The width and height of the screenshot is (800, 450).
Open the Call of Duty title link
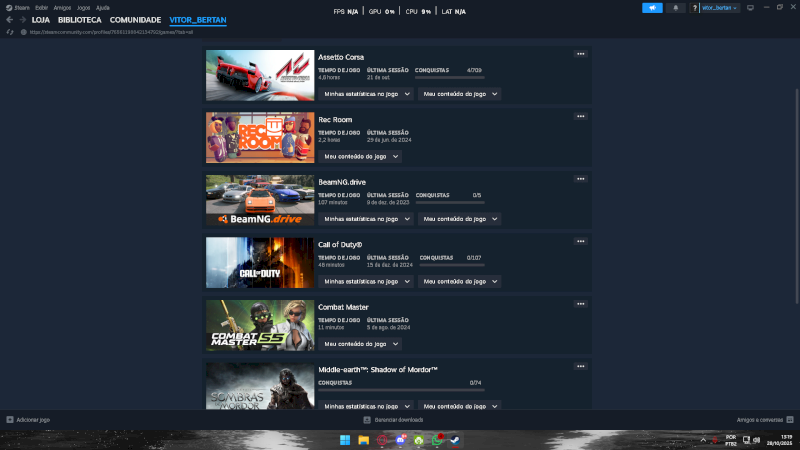point(340,245)
